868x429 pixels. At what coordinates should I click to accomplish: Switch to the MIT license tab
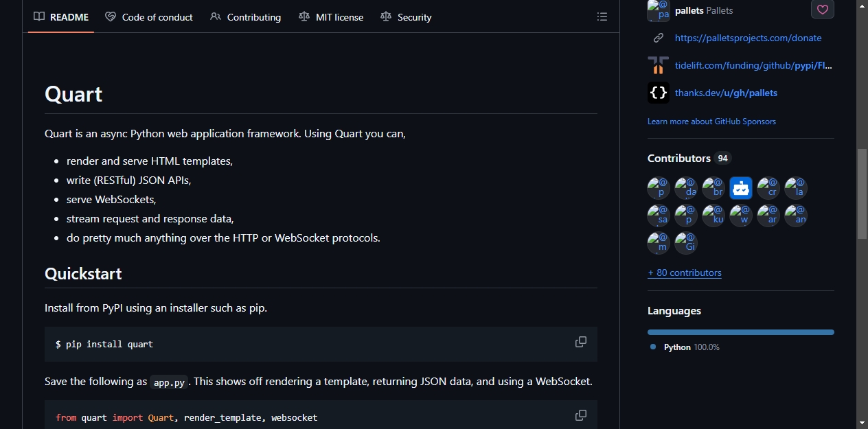coord(331,16)
